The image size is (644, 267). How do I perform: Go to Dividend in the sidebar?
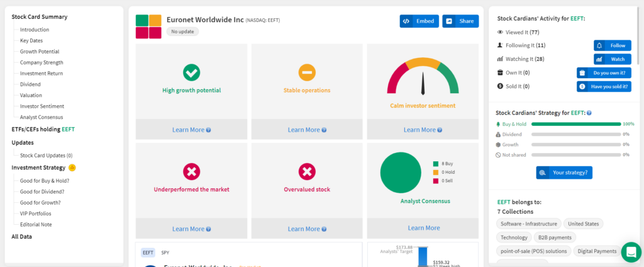click(30, 84)
